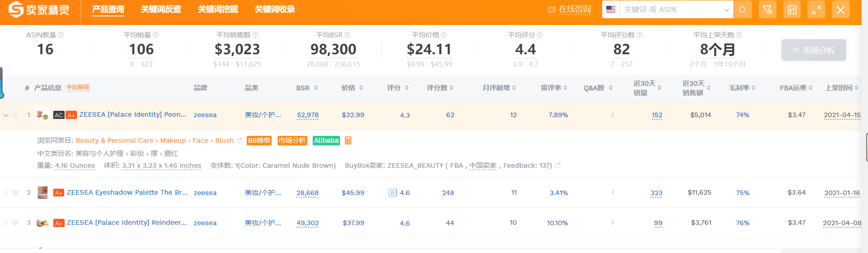Open the column settings sliders icon
This screenshot has height=253, width=868.
792,10
